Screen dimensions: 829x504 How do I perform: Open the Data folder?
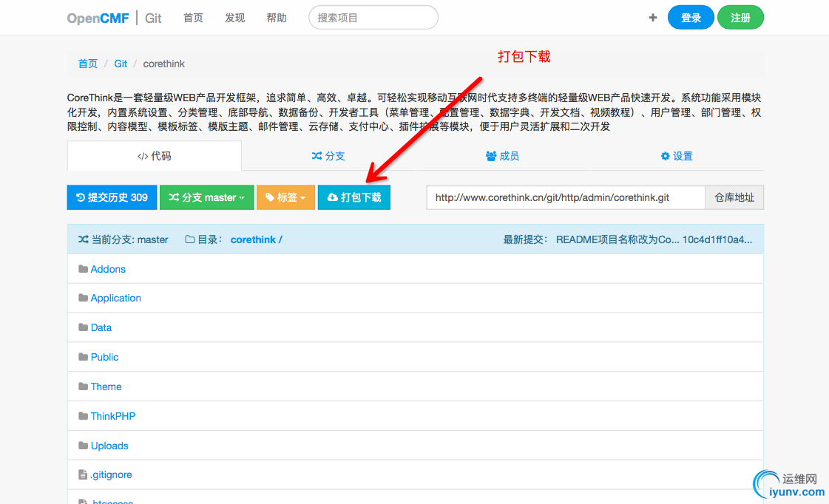(101, 327)
